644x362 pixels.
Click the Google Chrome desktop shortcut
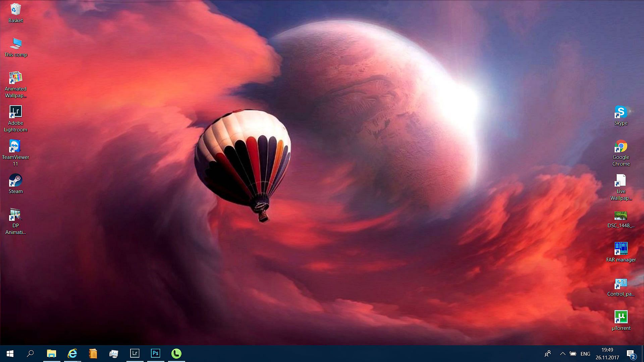621,146
